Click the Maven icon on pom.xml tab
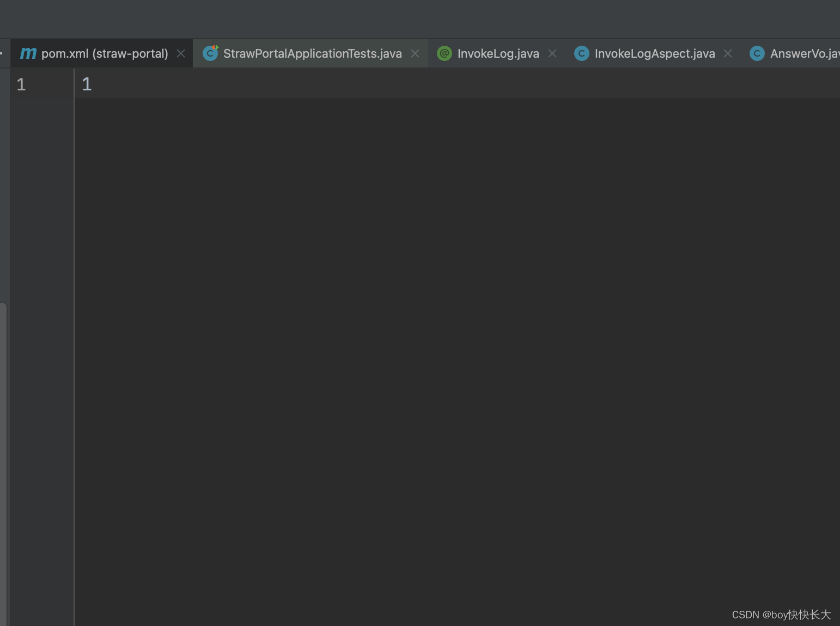 28,53
